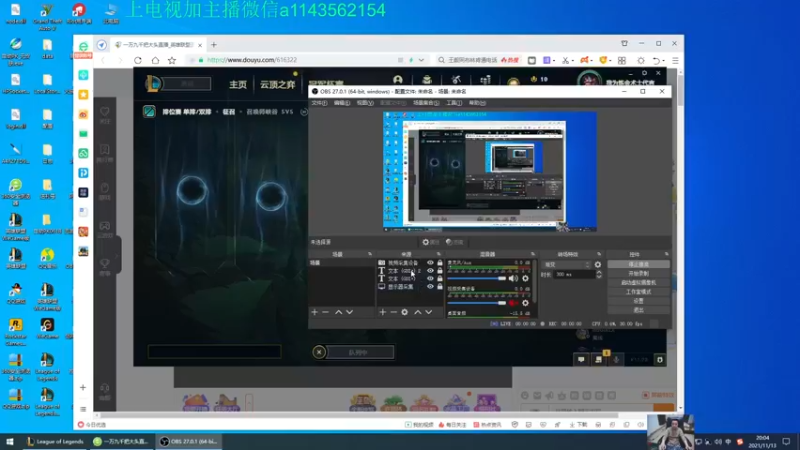Open source properties gear in sources toolbar
Image resolution: width=800 pixels, height=450 pixels.
405,312
